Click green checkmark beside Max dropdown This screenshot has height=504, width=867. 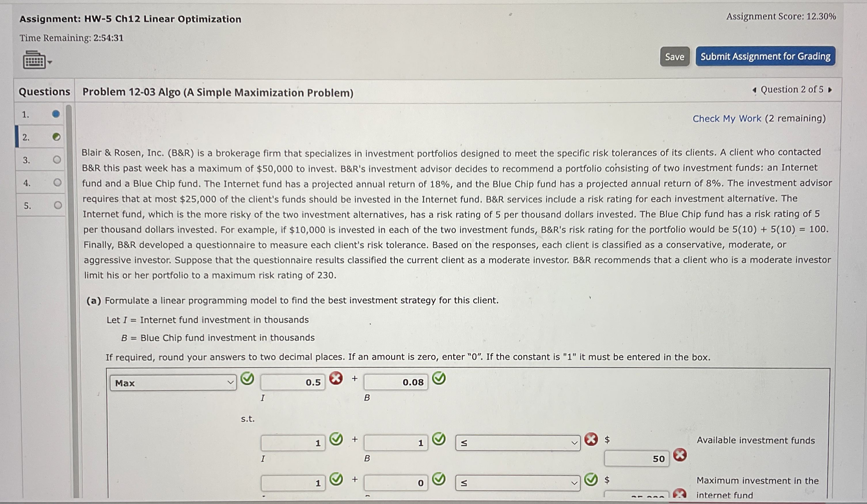[x=247, y=379]
